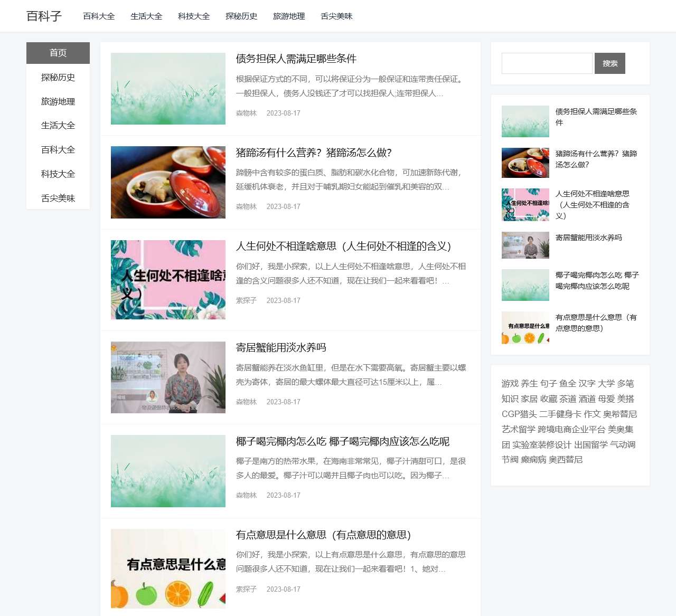This screenshot has height=616, width=676.
Task: Click inside the search input box
Action: point(547,63)
